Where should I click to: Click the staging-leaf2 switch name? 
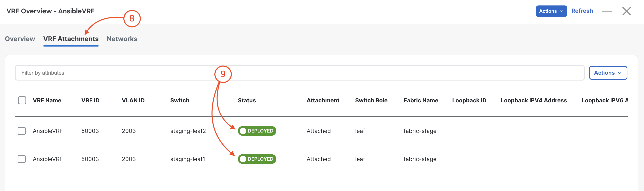click(x=188, y=131)
